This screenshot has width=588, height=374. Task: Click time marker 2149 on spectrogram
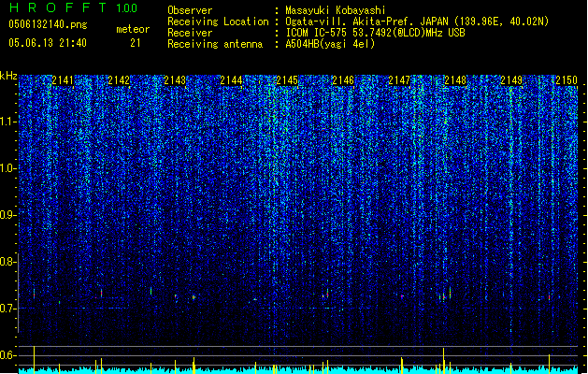pyautogui.click(x=511, y=80)
